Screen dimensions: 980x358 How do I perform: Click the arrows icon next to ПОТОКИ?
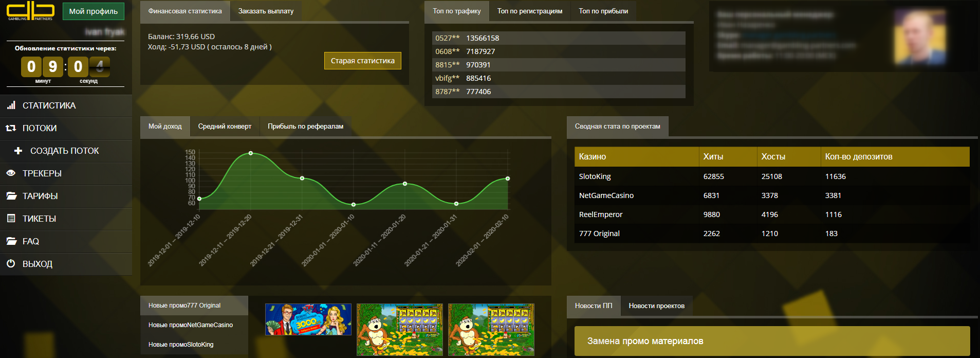(x=11, y=128)
